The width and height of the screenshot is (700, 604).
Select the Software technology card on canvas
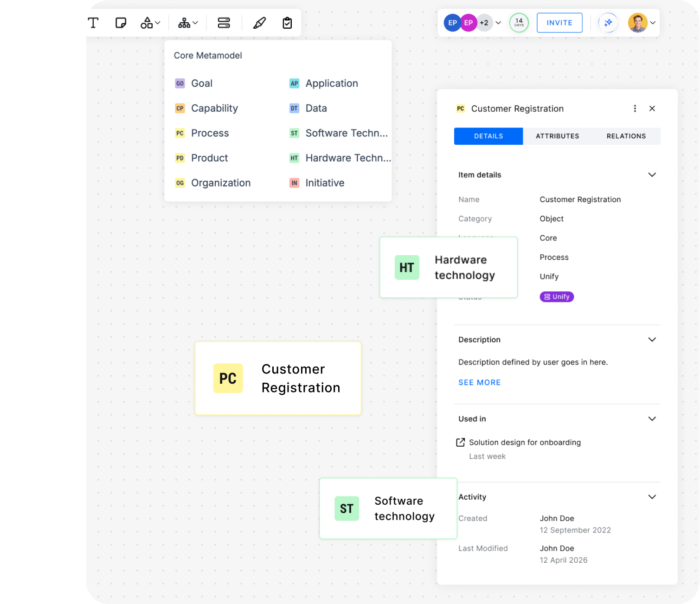tap(388, 508)
